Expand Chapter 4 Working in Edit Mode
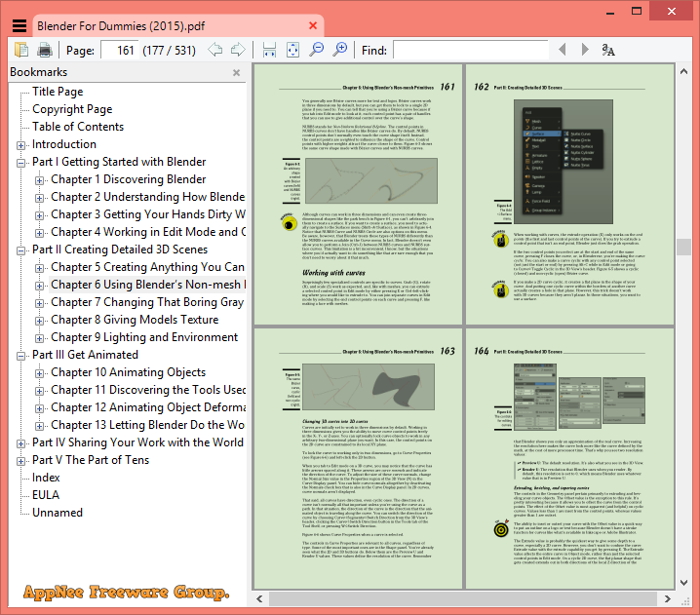Screen dimensions: 700x615 [x=39, y=233]
